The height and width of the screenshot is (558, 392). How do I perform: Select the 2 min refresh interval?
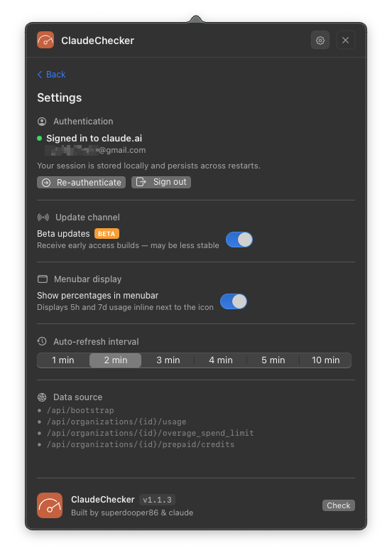click(116, 360)
